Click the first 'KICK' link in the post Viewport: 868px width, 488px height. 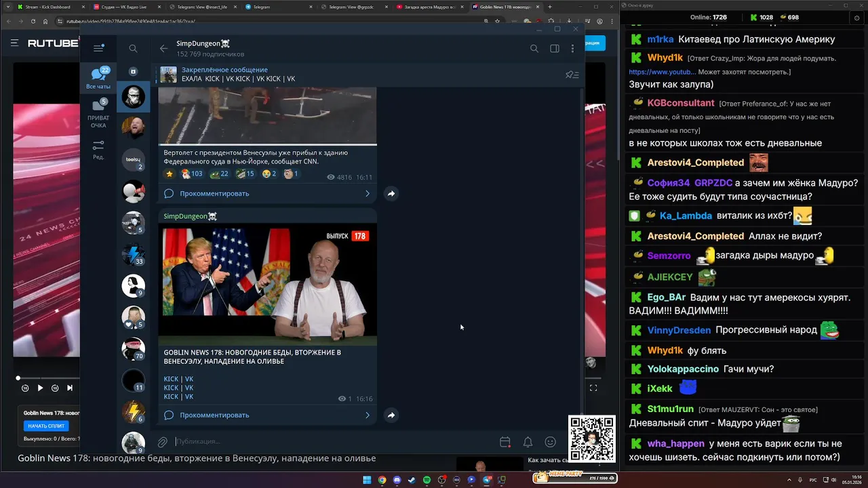(x=171, y=380)
